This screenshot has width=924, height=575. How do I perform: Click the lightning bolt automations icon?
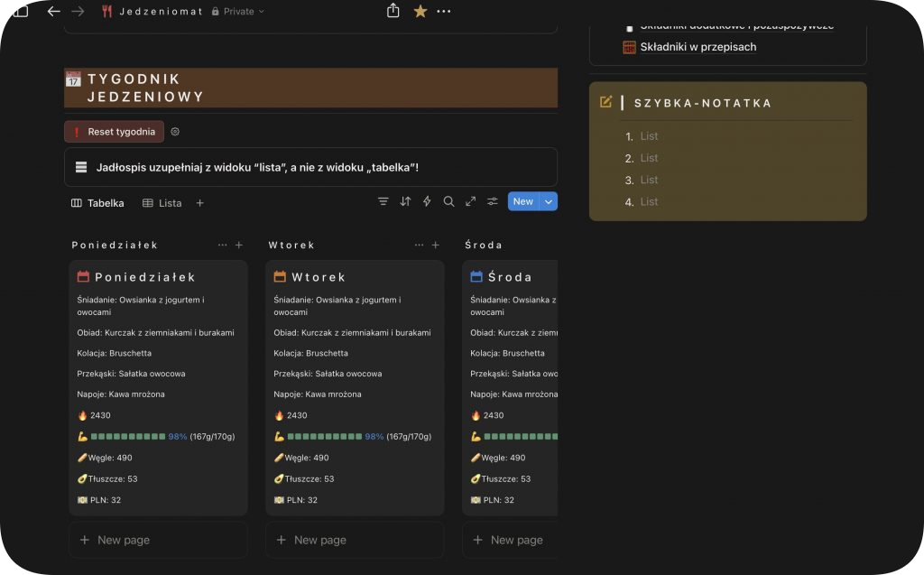427,201
